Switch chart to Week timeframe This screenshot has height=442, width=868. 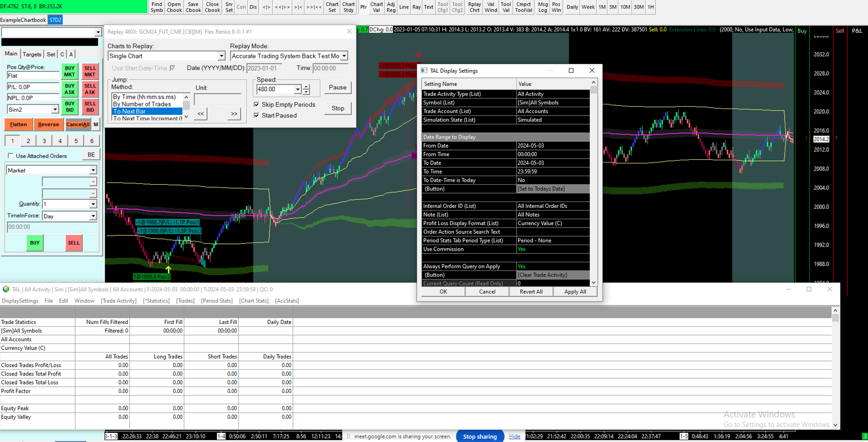pyautogui.click(x=588, y=7)
